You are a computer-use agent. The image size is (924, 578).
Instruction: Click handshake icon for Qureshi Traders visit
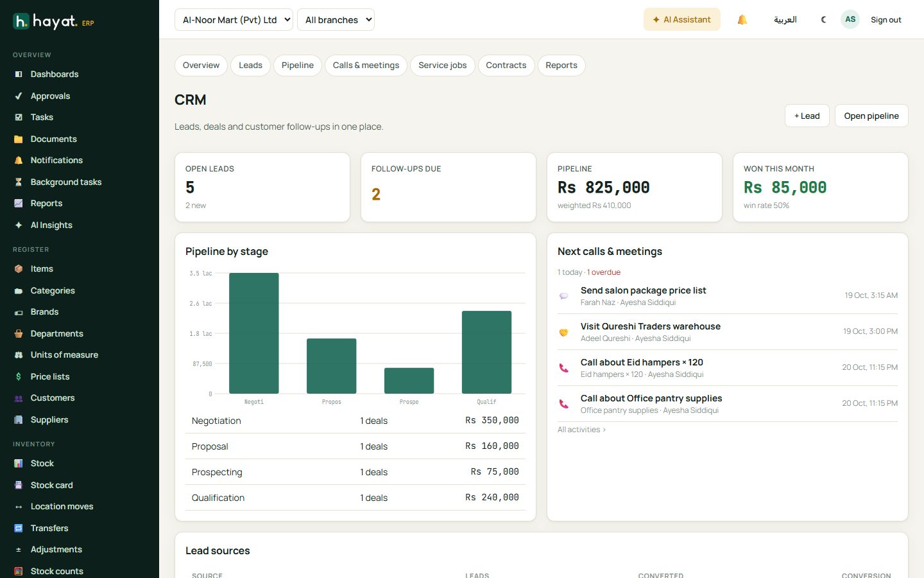[x=563, y=332]
